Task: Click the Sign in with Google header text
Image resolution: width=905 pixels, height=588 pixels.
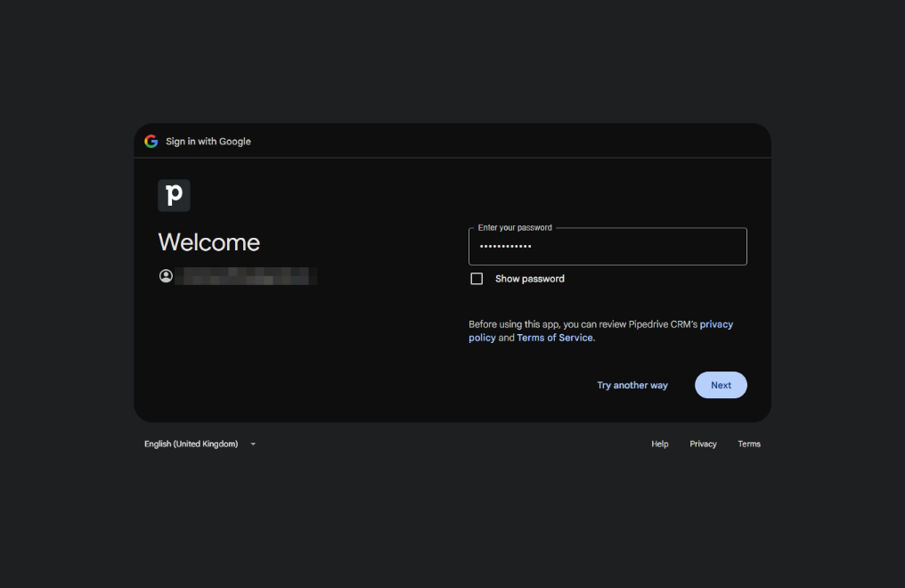Action: coord(208,142)
